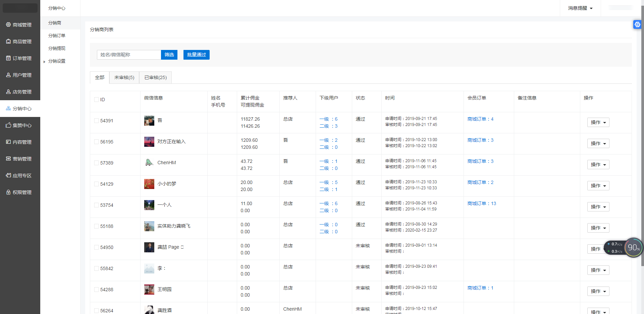Select the 用户管理 person icon
Screen dimensions: 644x314
pyautogui.click(x=8, y=75)
